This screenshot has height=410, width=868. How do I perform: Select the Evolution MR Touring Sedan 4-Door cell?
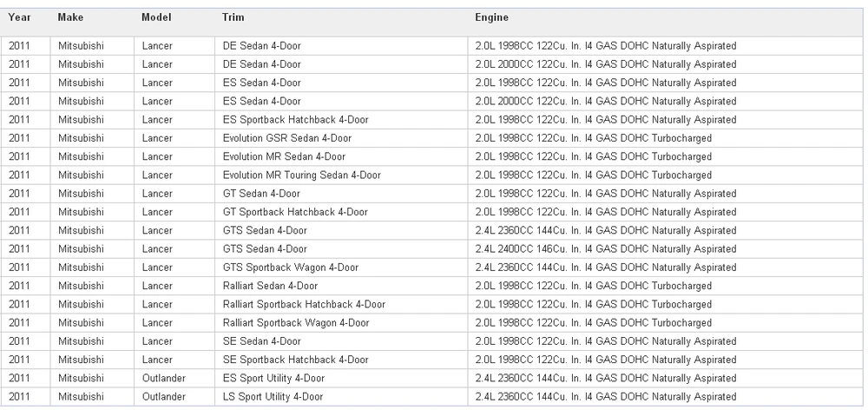pyautogui.click(x=341, y=175)
